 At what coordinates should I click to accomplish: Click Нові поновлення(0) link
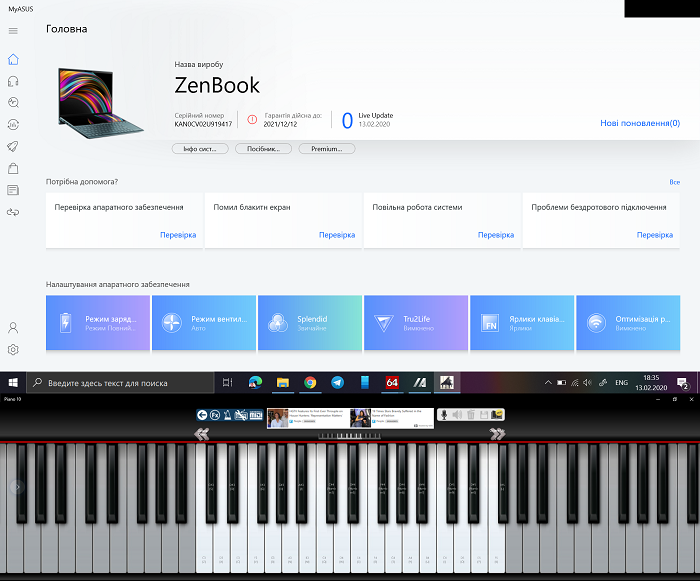[x=639, y=123]
